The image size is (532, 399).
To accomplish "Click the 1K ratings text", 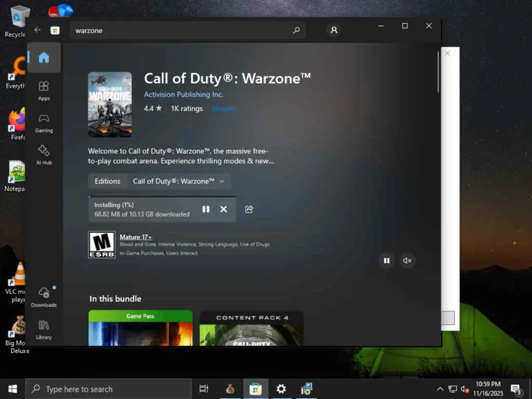I will point(187,109).
